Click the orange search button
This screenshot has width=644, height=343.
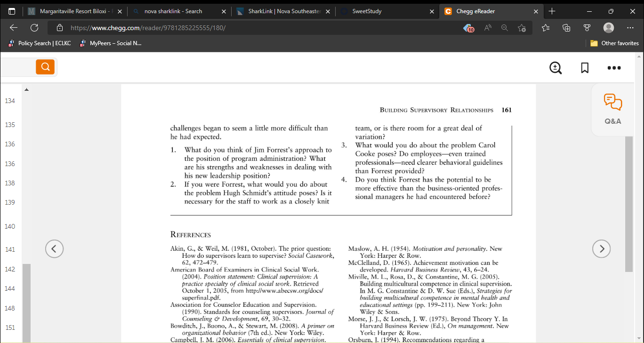coord(45,67)
